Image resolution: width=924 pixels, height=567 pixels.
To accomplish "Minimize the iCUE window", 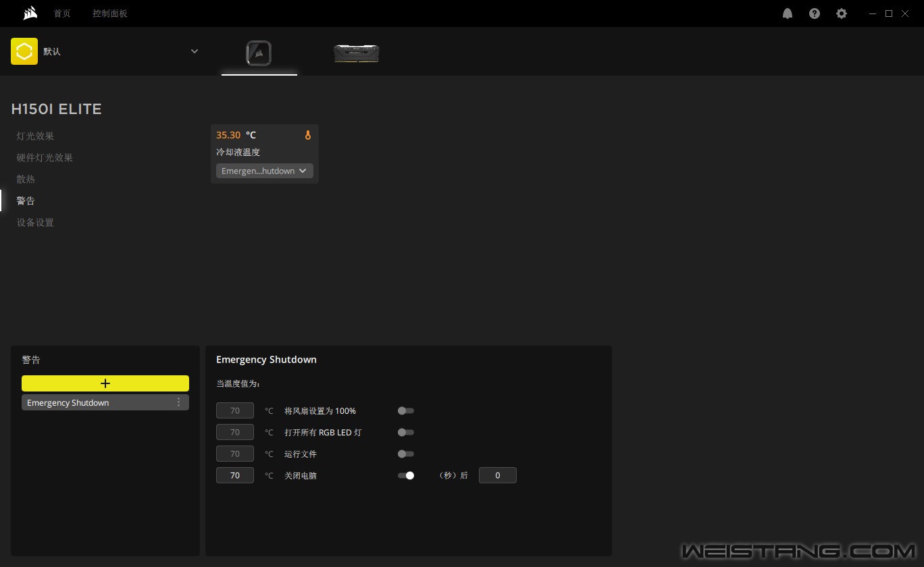I will [873, 13].
